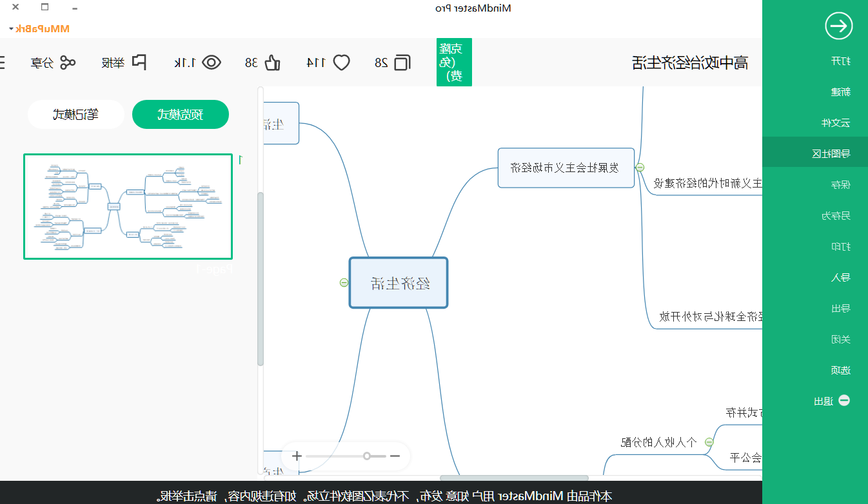Click the zoom in plus icon

pos(297,456)
